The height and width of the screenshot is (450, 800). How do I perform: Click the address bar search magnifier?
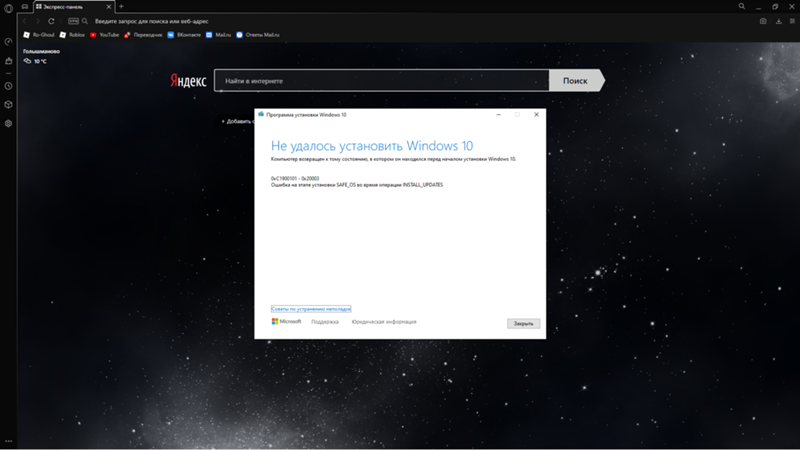pyautogui.click(x=85, y=21)
